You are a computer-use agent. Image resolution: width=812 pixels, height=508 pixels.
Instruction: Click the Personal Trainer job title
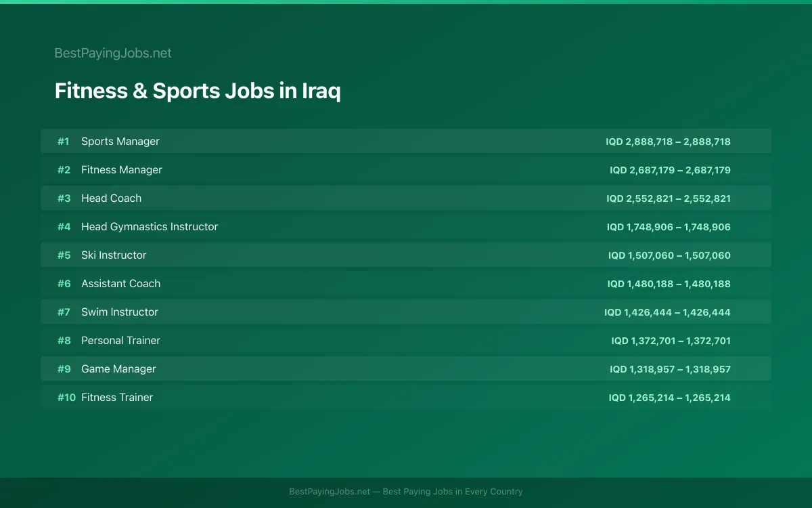click(121, 341)
